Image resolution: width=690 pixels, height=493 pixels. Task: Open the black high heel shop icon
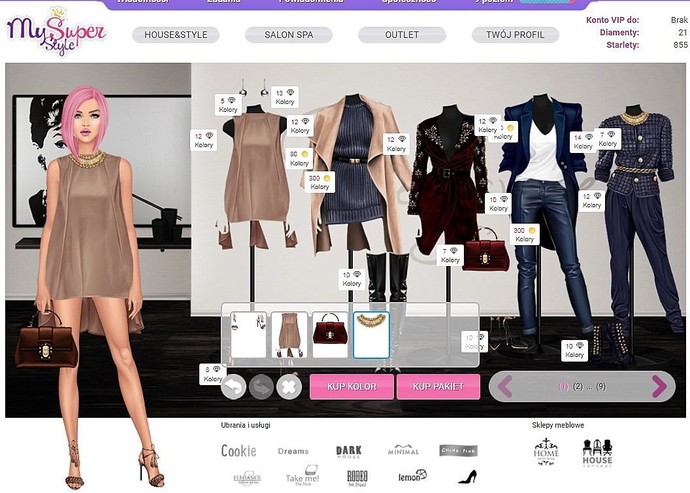[467, 477]
